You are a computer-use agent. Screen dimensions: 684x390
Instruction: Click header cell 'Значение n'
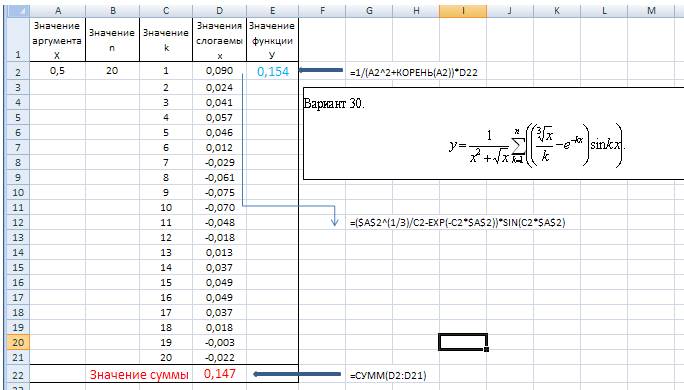point(113,40)
